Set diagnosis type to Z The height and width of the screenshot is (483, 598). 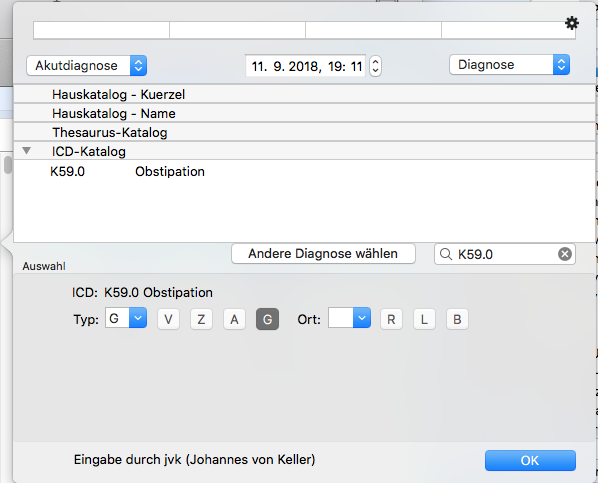pos(201,319)
